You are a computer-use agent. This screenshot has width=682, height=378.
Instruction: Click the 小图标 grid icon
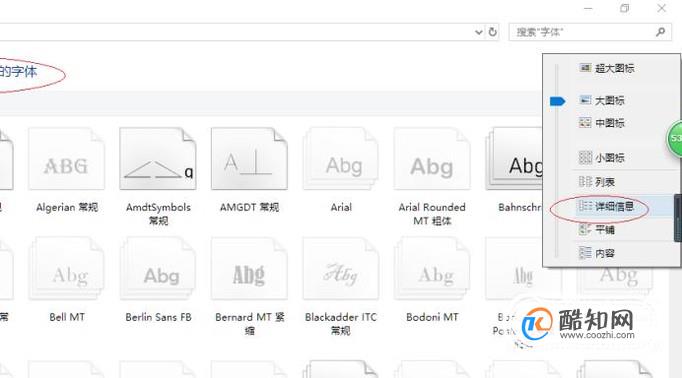click(585, 157)
